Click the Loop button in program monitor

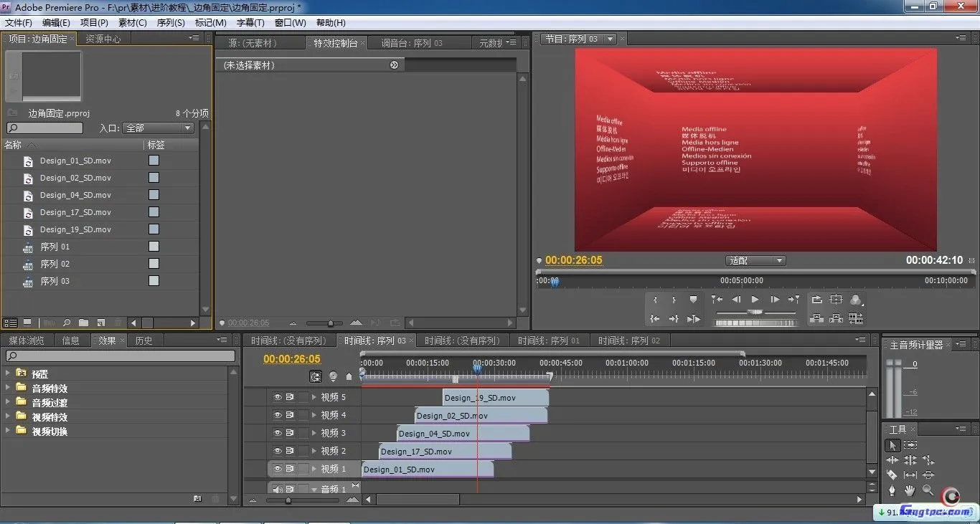click(816, 300)
